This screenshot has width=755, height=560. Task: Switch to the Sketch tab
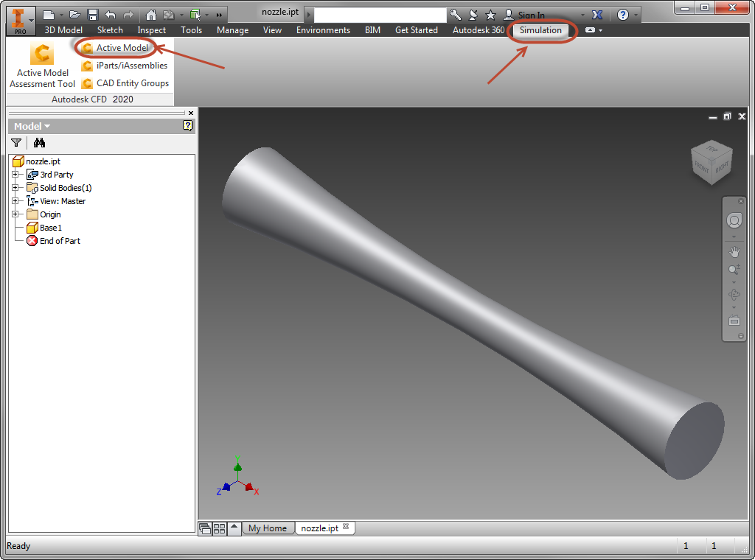pos(110,29)
